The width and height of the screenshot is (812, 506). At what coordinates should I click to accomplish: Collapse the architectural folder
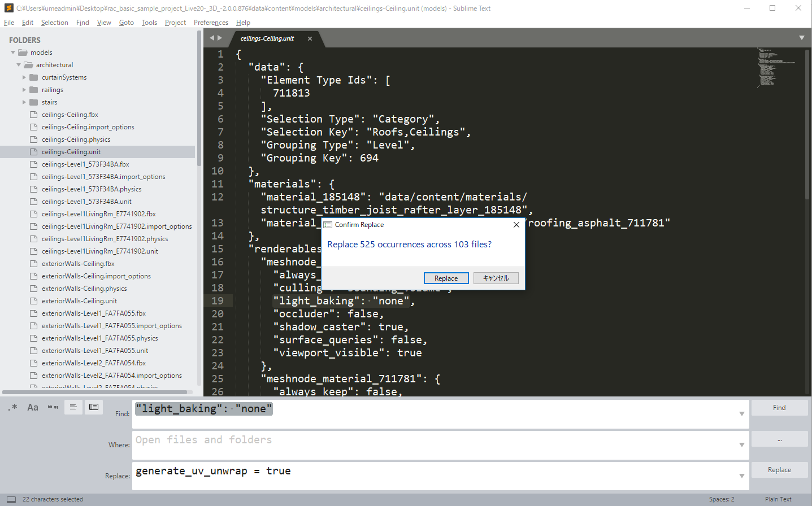click(19, 65)
